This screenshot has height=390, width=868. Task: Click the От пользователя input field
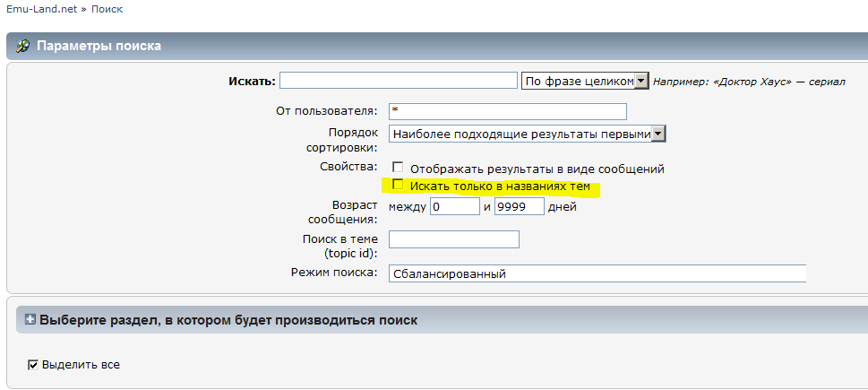coord(507,111)
